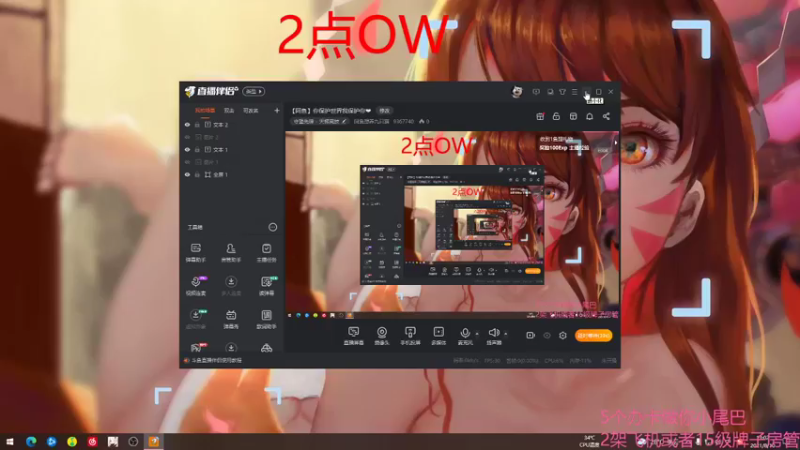Open the toolbox tool with green NEW badge, second row

click(266, 286)
